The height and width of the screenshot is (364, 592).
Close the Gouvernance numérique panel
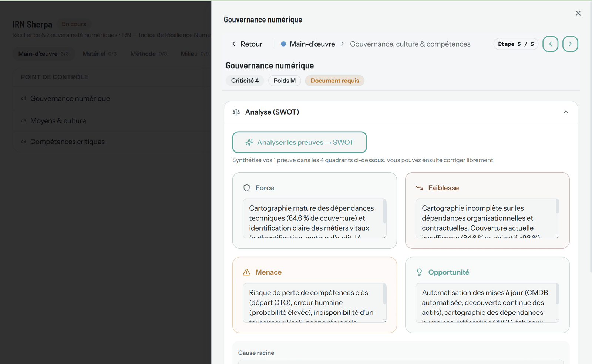578,13
